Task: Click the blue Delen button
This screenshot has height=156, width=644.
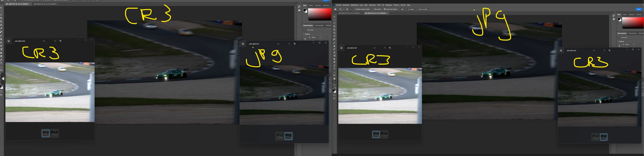Action: click(x=638, y=9)
